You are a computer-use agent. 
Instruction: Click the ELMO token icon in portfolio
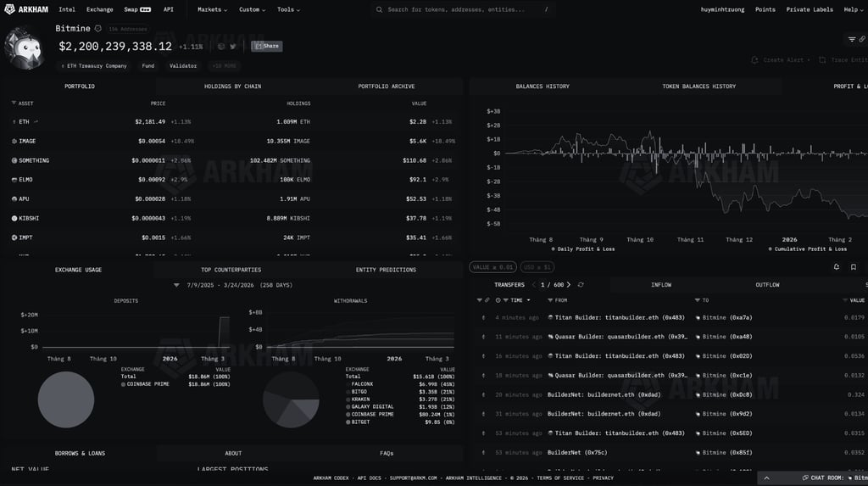14,180
